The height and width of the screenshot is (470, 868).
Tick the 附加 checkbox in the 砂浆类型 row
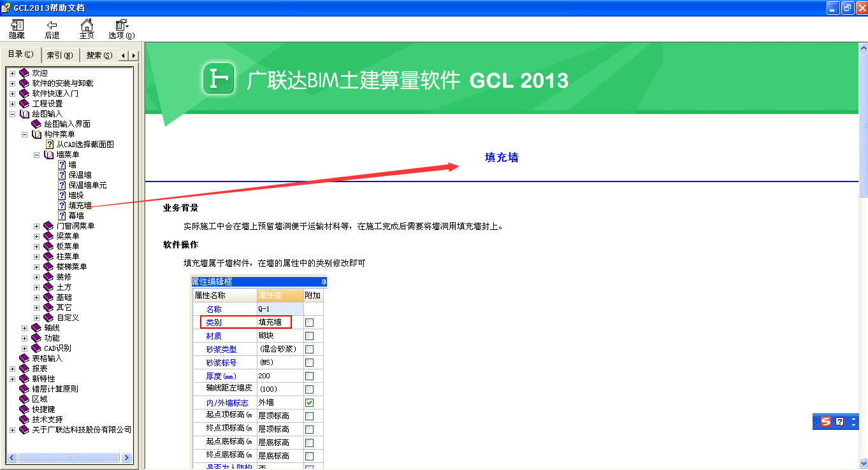coord(310,349)
